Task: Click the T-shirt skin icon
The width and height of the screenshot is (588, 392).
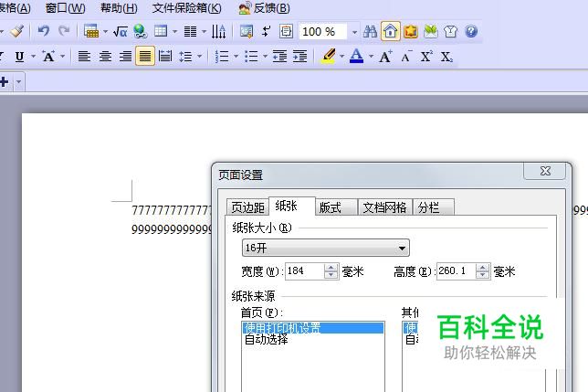Action: coord(450,31)
